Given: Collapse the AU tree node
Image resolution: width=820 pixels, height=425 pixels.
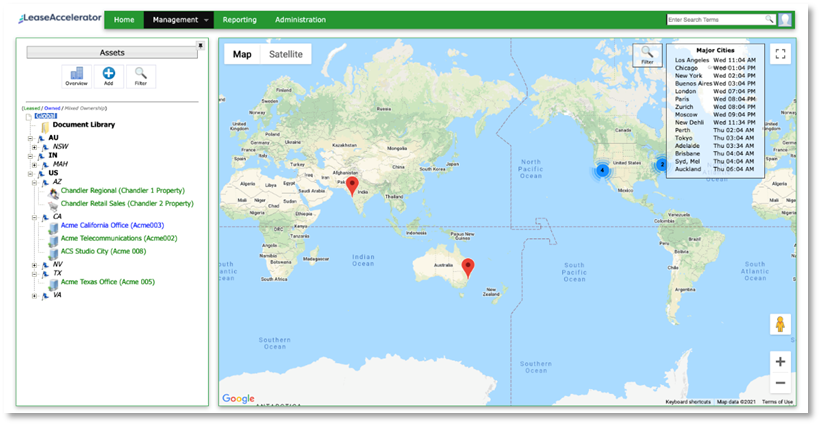Looking at the screenshot, I should [30, 139].
